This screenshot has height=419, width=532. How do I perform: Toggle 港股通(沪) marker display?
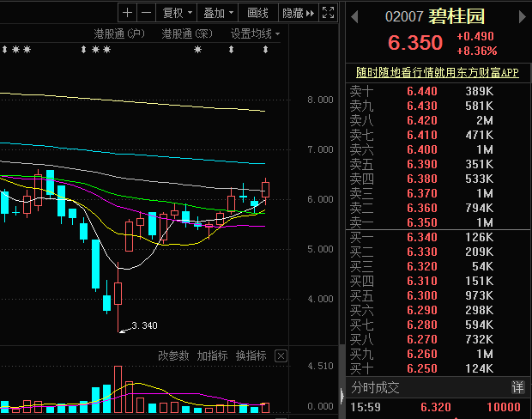[119, 33]
